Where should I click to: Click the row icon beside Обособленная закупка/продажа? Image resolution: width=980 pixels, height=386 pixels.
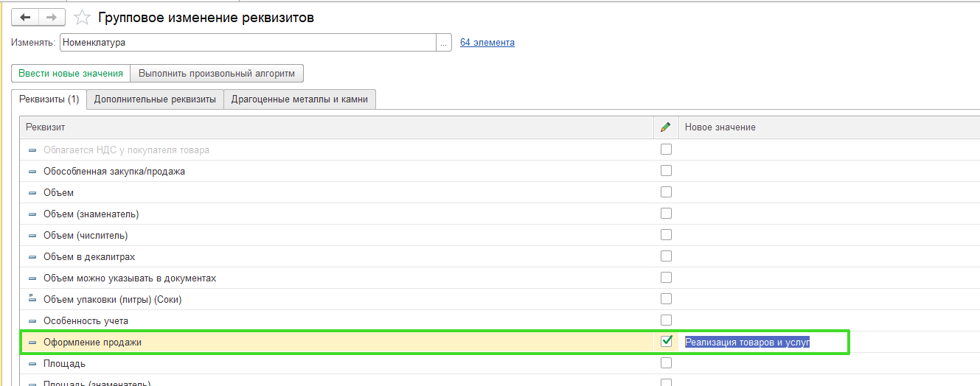32,172
